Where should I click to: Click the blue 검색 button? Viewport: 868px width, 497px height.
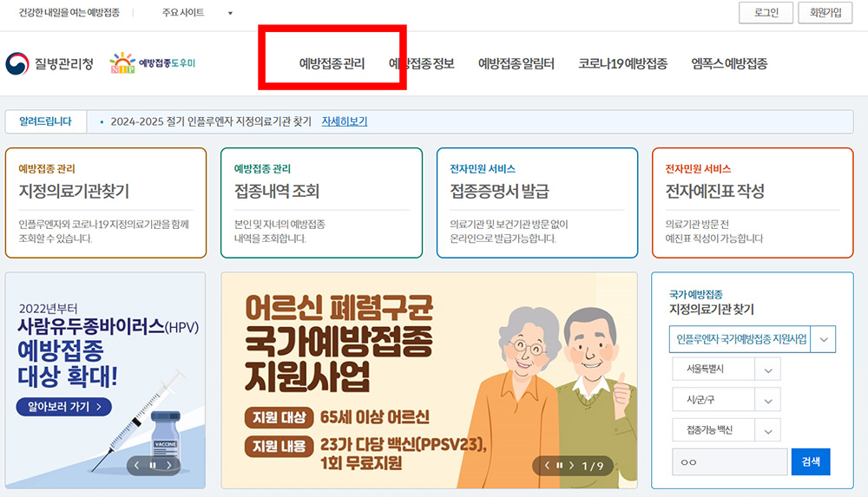[811, 461]
